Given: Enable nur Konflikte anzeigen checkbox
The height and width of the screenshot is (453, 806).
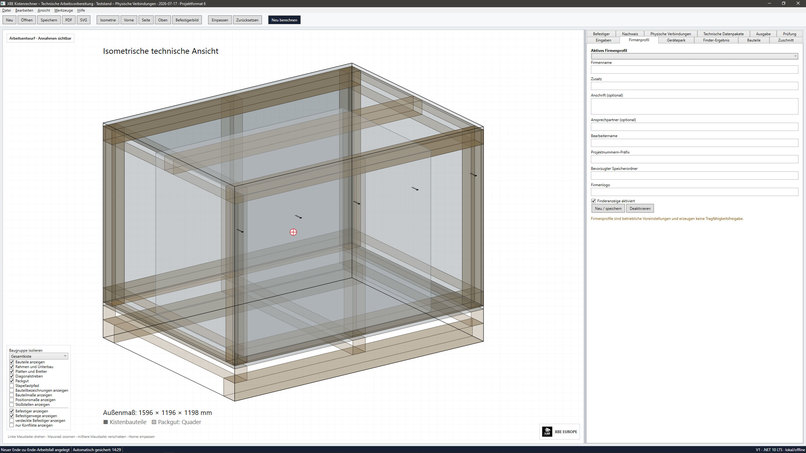Looking at the screenshot, I should (x=12, y=425).
